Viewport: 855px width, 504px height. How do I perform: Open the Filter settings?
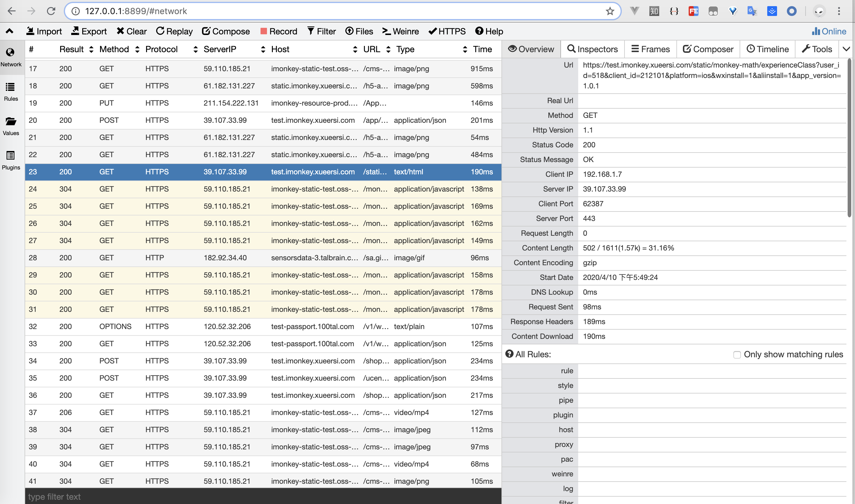coord(322,31)
